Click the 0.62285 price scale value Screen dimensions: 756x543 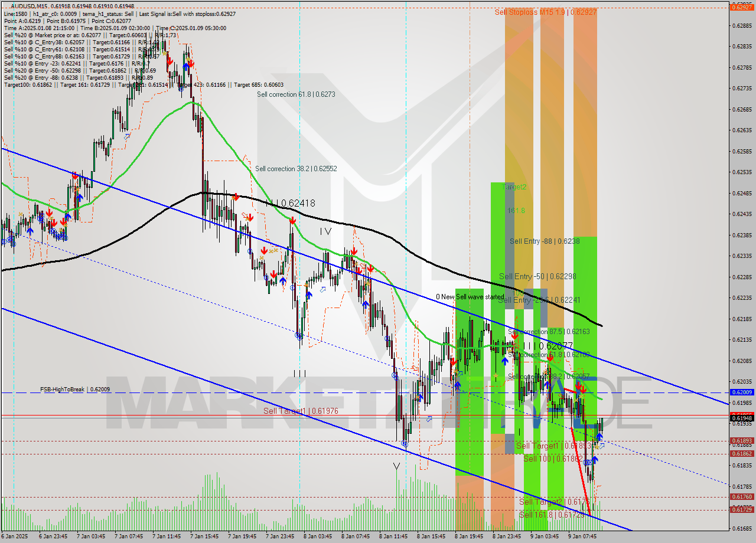tap(742, 277)
